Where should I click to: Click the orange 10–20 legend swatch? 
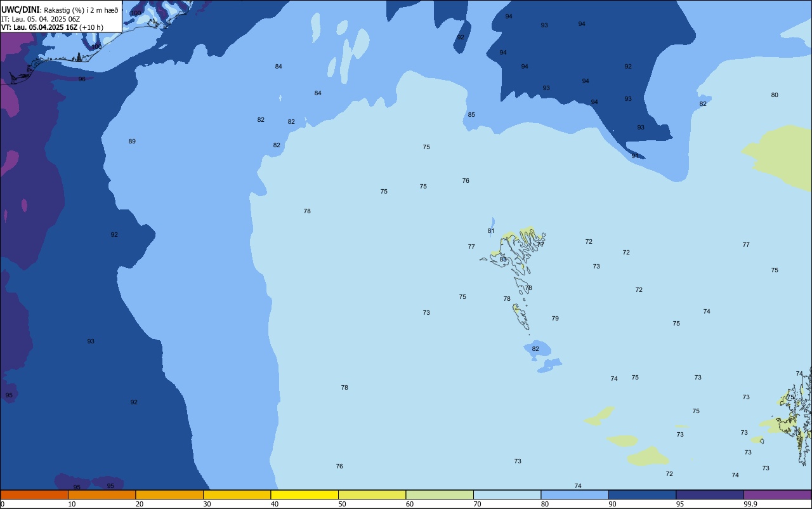pos(101,494)
